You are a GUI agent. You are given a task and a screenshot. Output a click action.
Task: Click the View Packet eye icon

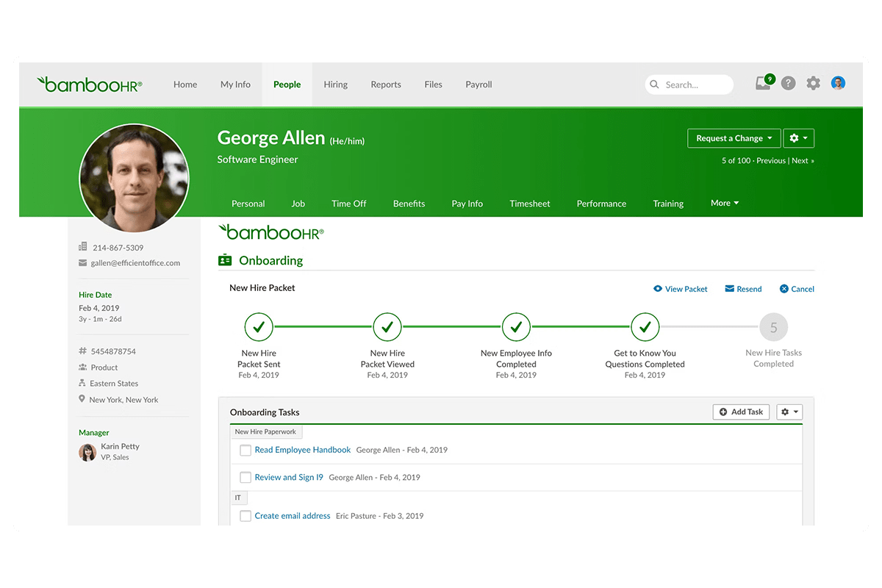[x=658, y=289]
